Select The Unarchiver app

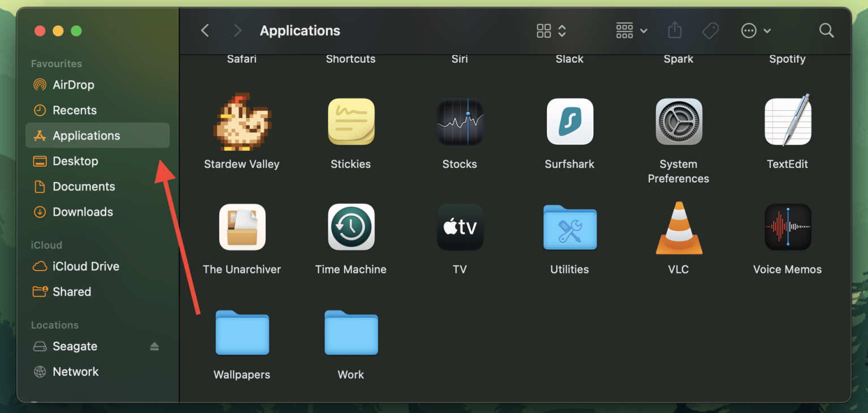coord(242,228)
